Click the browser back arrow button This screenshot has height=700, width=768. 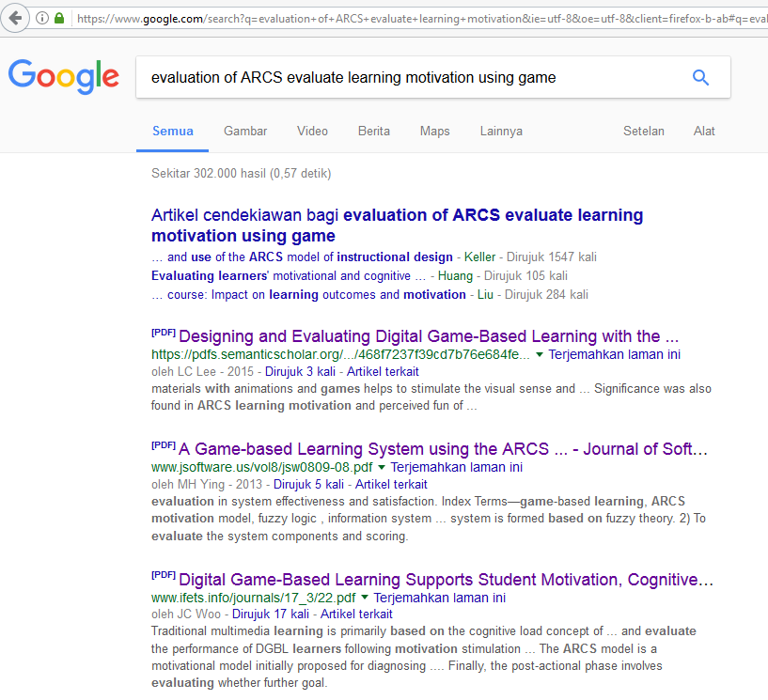15,19
